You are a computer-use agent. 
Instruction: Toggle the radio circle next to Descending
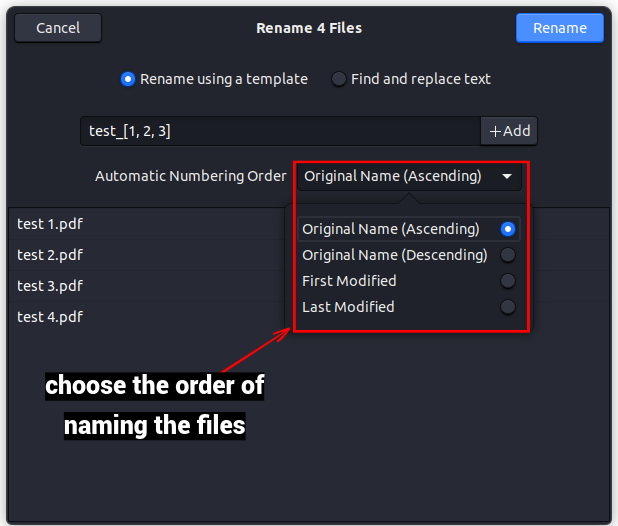(508, 255)
